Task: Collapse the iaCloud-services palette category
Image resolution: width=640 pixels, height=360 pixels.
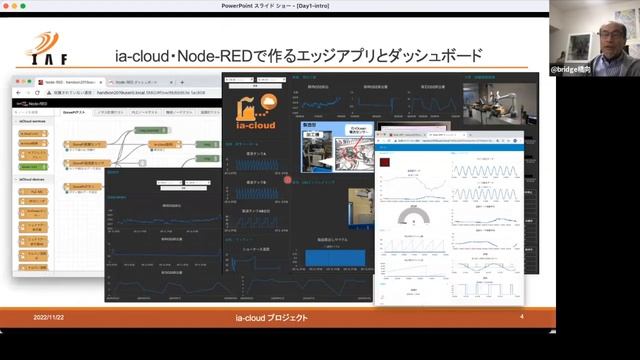Action: (33, 122)
